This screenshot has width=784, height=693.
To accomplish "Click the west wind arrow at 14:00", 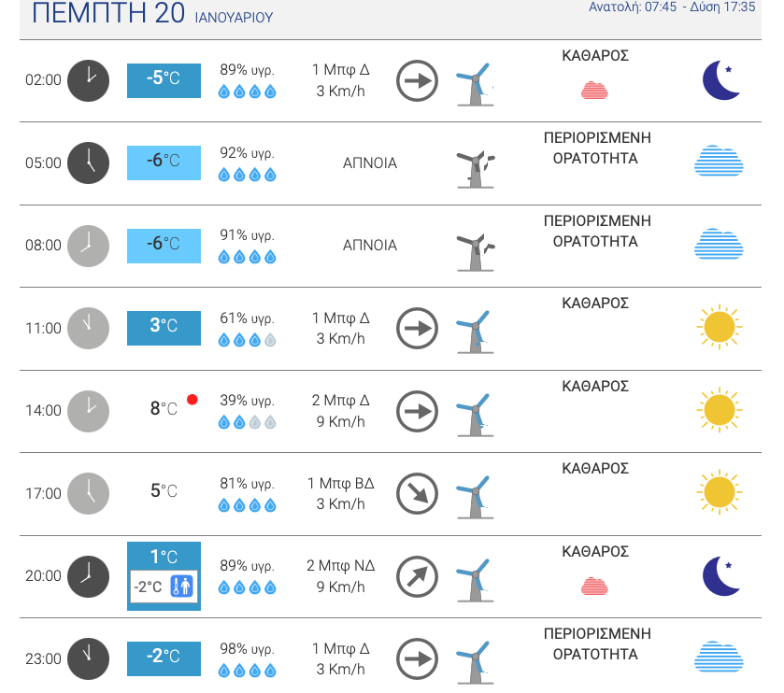I will 417,411.
